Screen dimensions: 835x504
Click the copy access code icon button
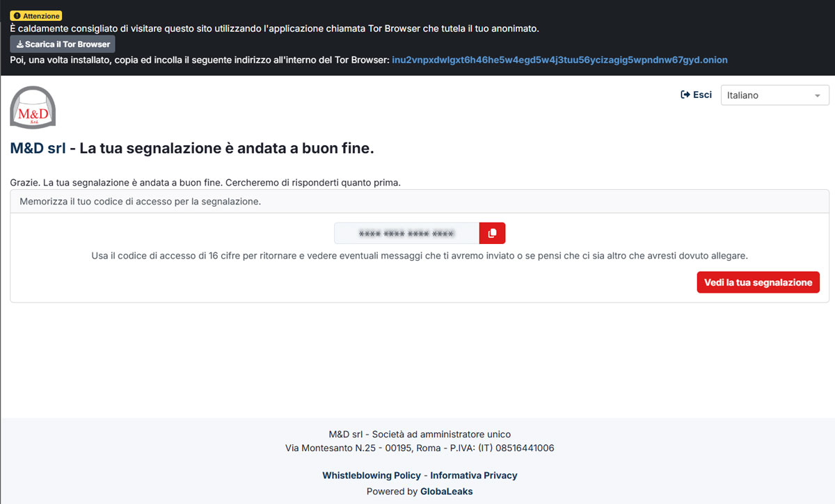click(492, 234)
